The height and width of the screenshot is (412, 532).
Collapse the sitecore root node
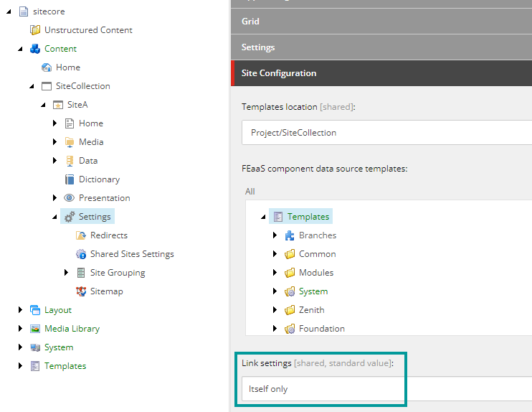pyautogui.click(x=9, y=12)
